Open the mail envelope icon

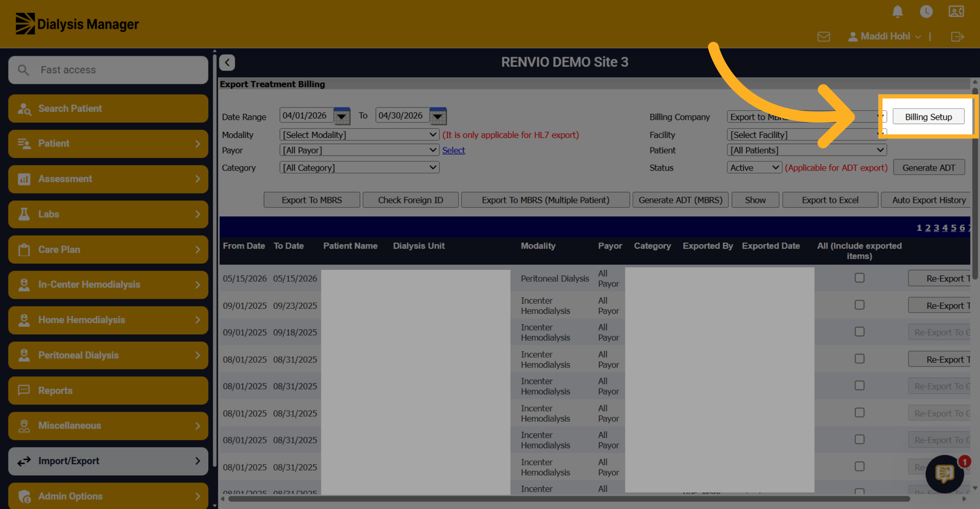(824, 37)
